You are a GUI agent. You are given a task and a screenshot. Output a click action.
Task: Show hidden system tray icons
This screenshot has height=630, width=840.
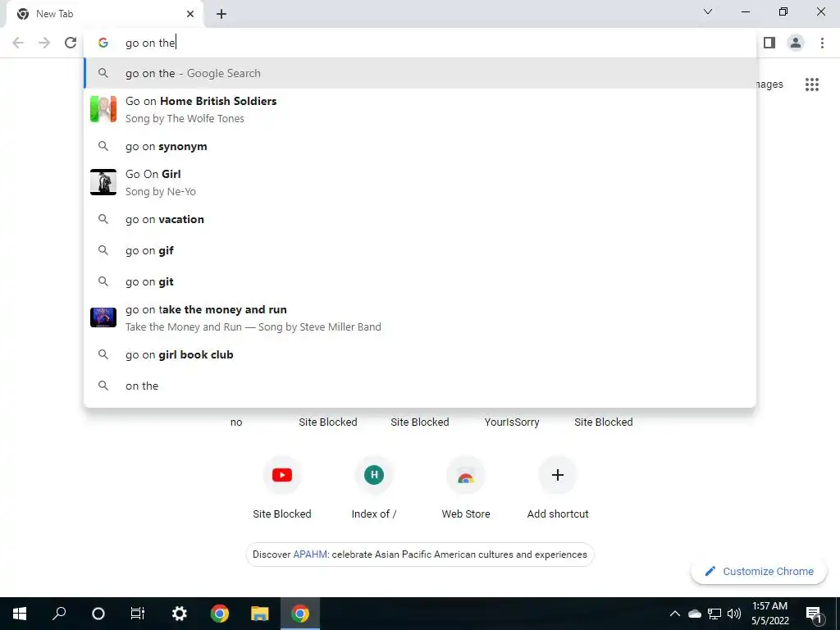[x=675, y=614]
